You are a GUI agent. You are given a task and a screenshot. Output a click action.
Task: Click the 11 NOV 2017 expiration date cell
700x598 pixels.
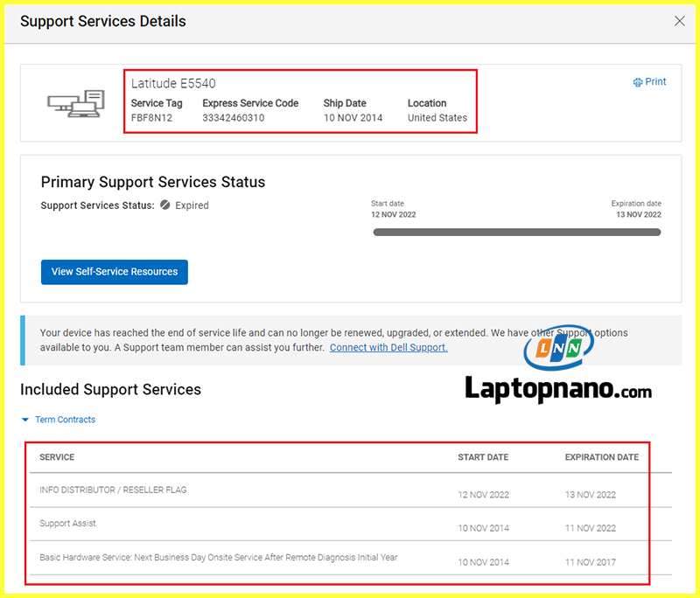[x=590, y=562]
